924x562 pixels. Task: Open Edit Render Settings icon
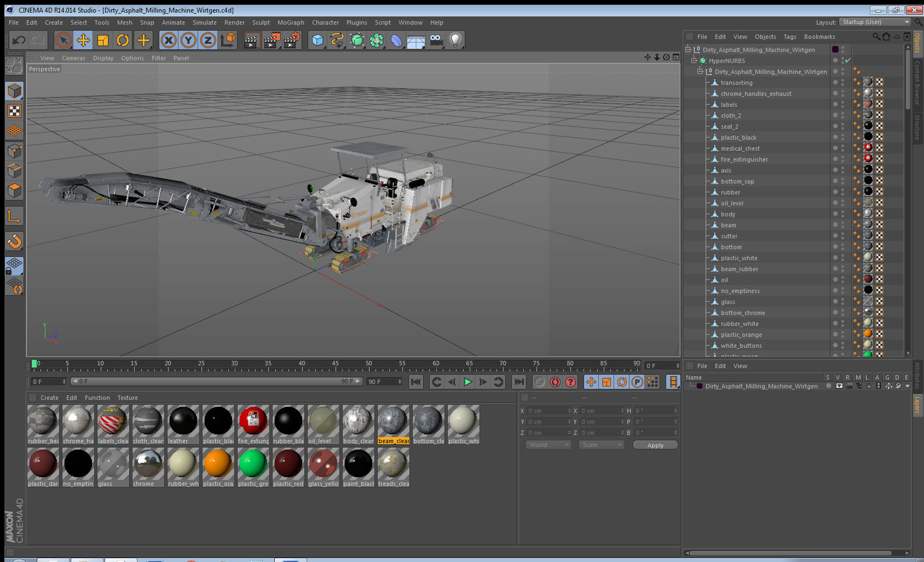pos(292,40)
